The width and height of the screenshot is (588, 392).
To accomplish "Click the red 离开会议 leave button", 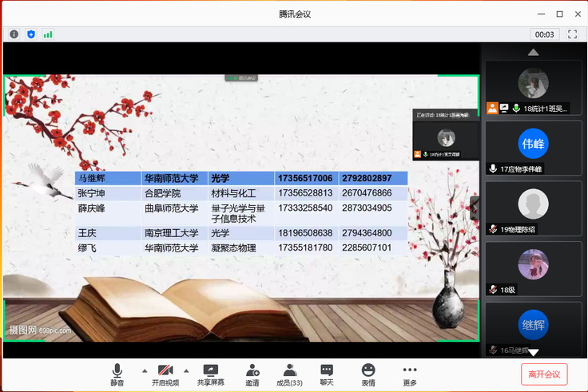I will [x=544, y=374].
